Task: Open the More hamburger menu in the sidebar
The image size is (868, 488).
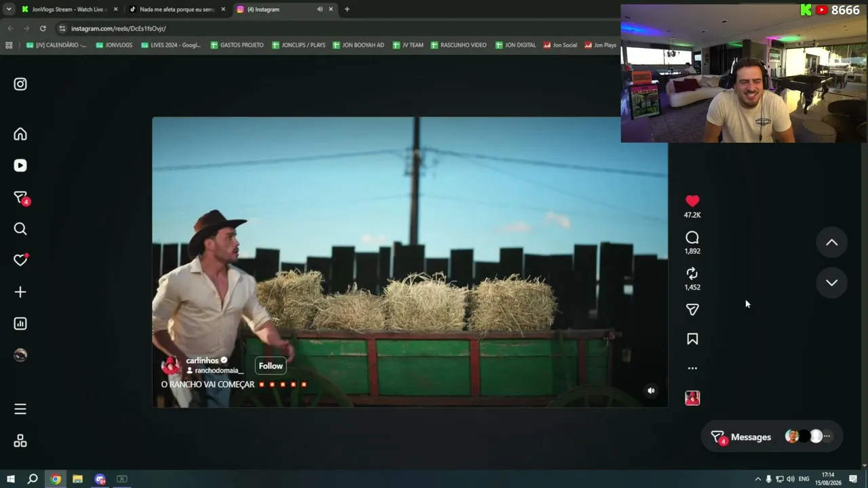Action: tap(20, 409)
